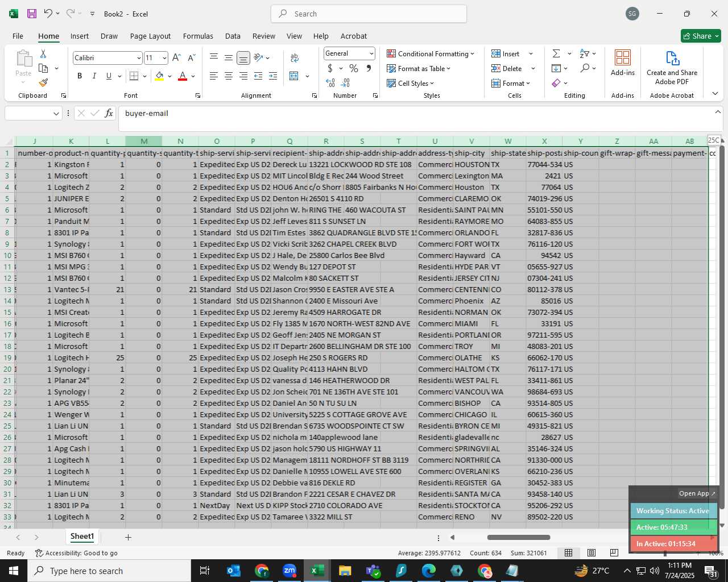
Task: Click the Comma Style icon
Action: [369, 68]
